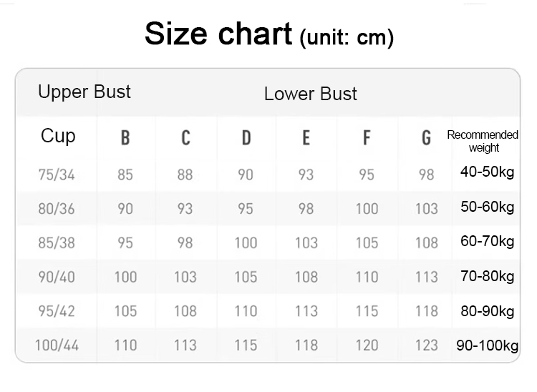The image size is (537, 392).
Task: Select the D cup column header
Action: click(246, 138)
